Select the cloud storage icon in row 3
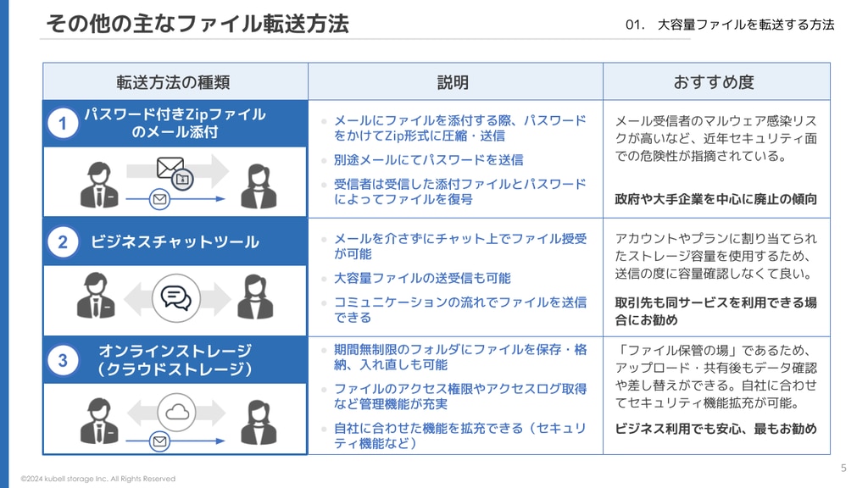Viewport: 868px width, 488px height. coord(176,413)
